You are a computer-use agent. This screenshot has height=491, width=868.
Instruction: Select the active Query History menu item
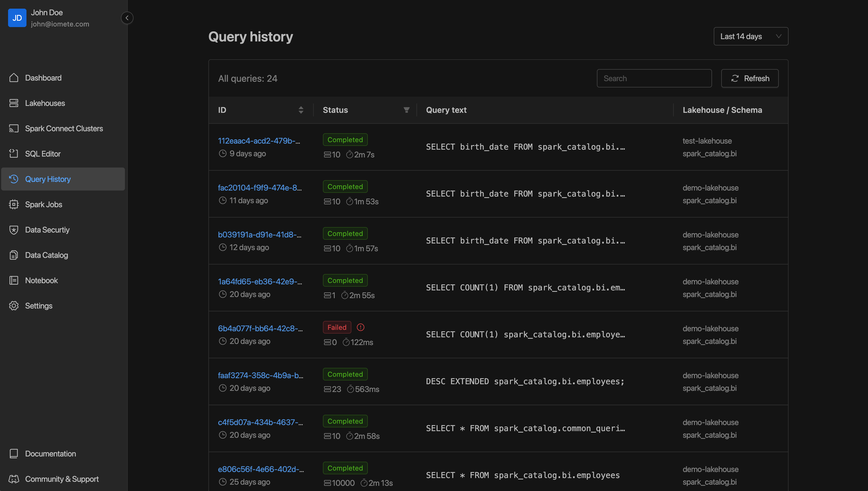point(63,179)
